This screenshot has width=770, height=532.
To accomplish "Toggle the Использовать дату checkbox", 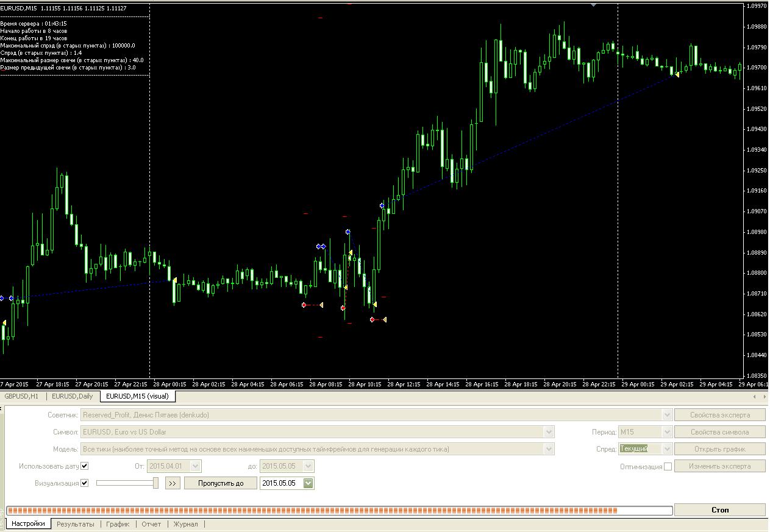I will point(85,466).
